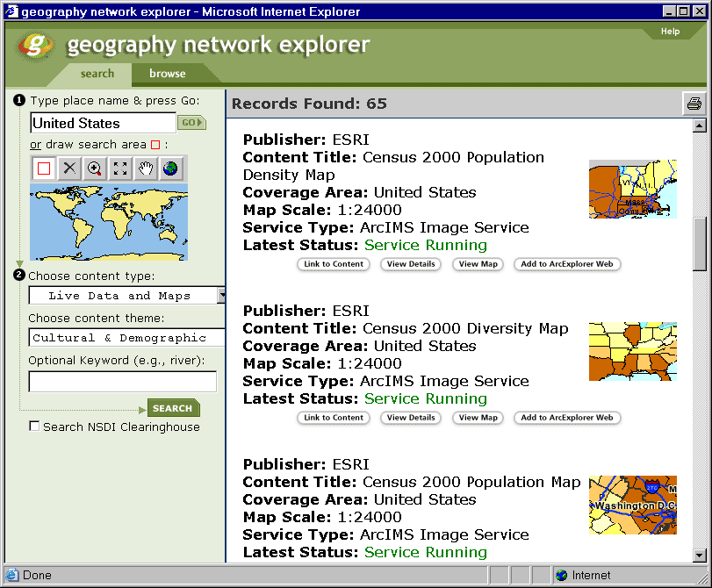Select the draw rectangle search area tool
The height and width of the screenshot is (588, 712).
coord(42,169)
